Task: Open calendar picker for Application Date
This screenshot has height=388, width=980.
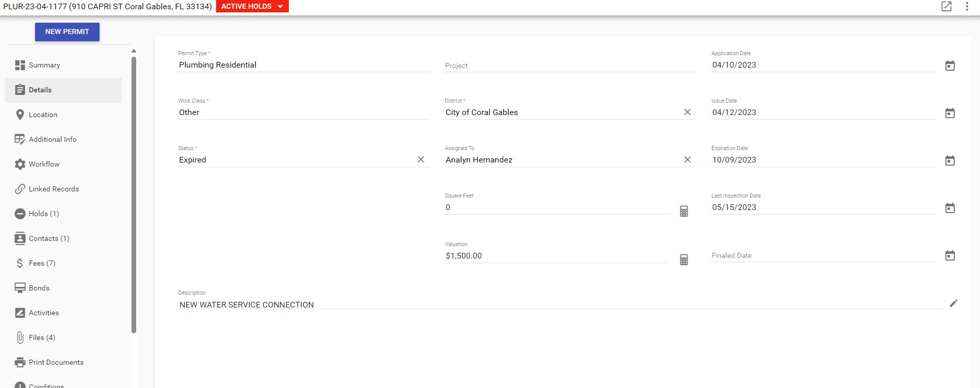Action: [950, 66]
